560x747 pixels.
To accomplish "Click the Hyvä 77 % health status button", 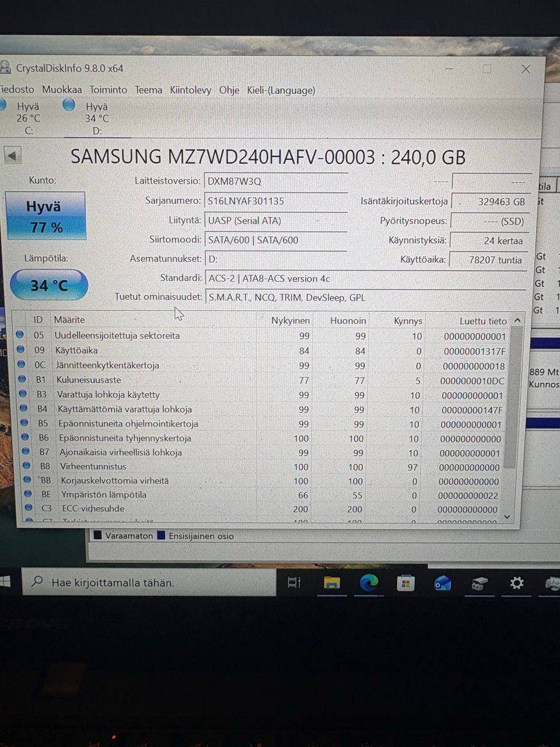I will pyautogui.click(x=45, y=216).
